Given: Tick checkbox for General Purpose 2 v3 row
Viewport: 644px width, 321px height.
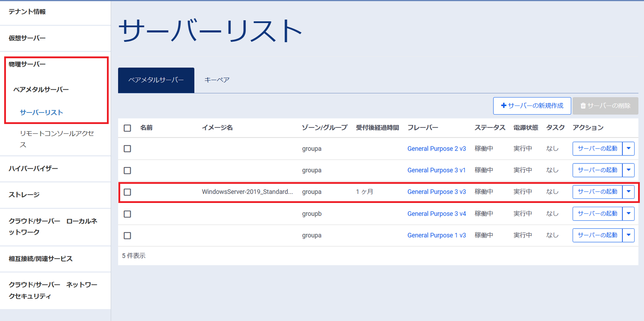Looking at the screenshot, I should (x=127, y=149).
